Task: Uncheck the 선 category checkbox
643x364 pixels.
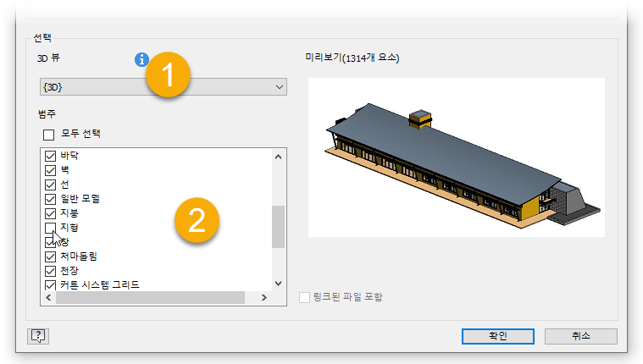Action: pyautogui.click(x=51, y=185)
